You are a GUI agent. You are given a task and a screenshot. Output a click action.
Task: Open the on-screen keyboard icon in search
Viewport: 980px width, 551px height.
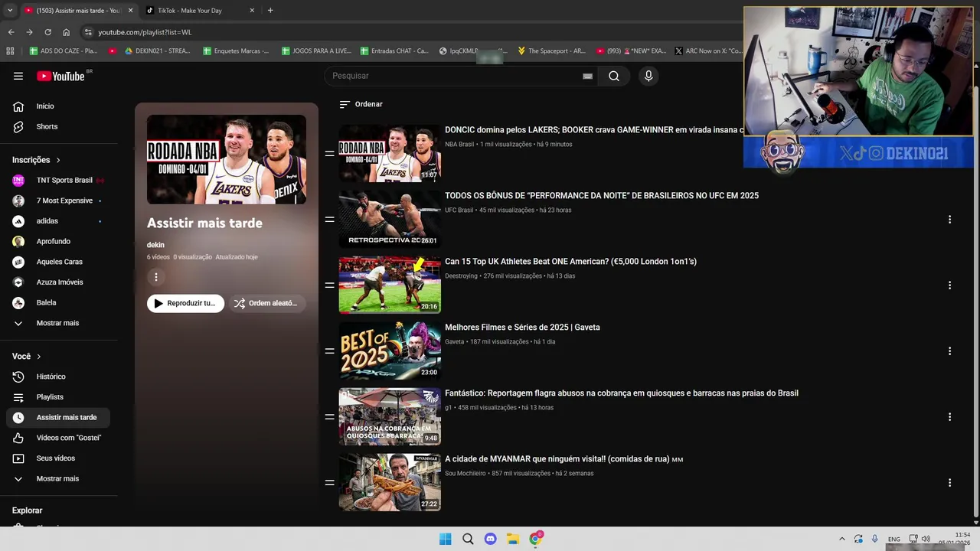pyautogui.click(x=587, y=76)
